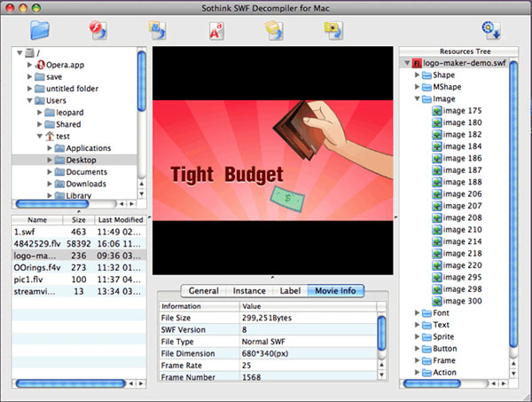Click the Resources Tree vertical scrollbar thumb
Screen dimensions: 532x402
tap(513, 204)
